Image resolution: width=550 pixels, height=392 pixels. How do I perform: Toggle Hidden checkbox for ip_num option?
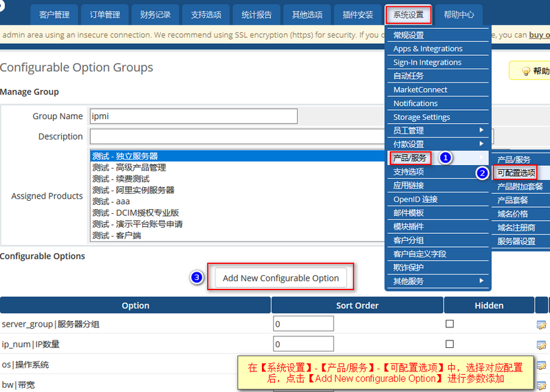click(x=450, y=344)
